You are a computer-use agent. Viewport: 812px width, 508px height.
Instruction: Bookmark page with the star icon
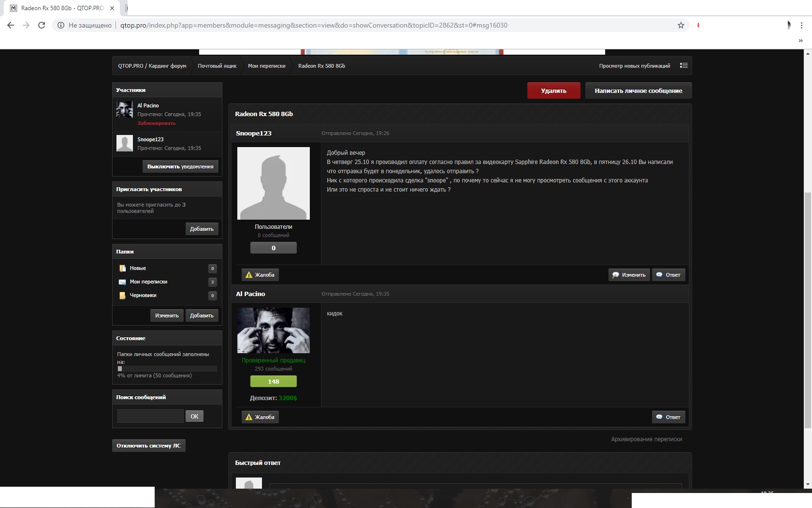681,25
